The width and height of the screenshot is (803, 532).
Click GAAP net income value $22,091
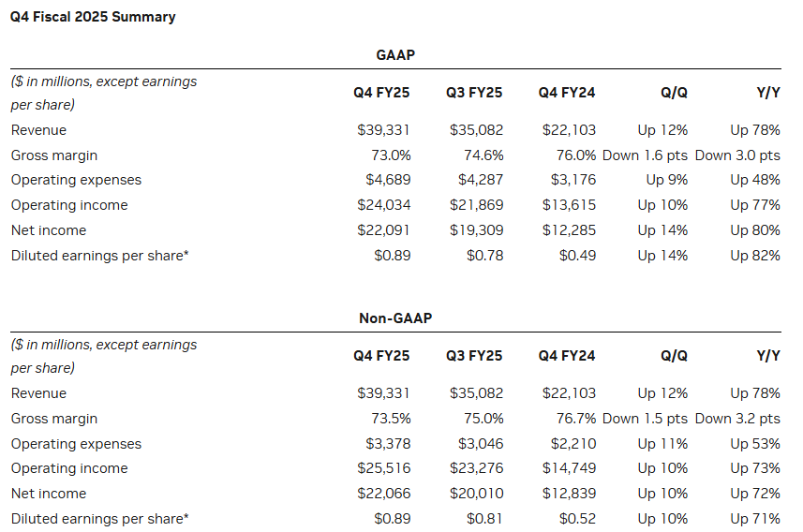tap(383, 230)
